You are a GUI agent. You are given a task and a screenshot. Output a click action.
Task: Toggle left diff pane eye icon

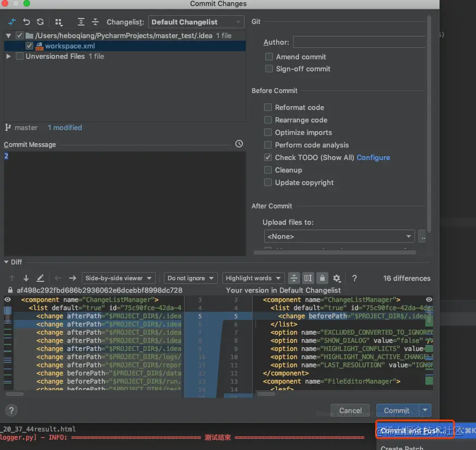point(8,300)
